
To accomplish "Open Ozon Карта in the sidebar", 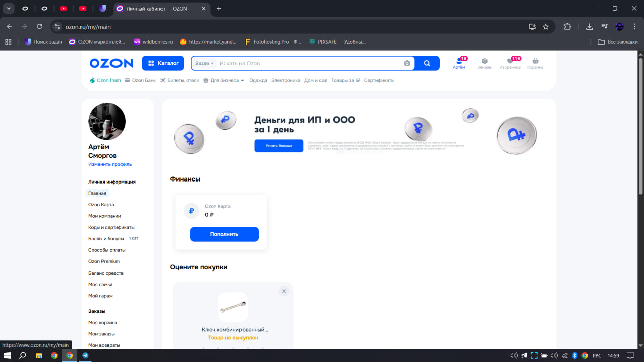I will click(101, 205).
